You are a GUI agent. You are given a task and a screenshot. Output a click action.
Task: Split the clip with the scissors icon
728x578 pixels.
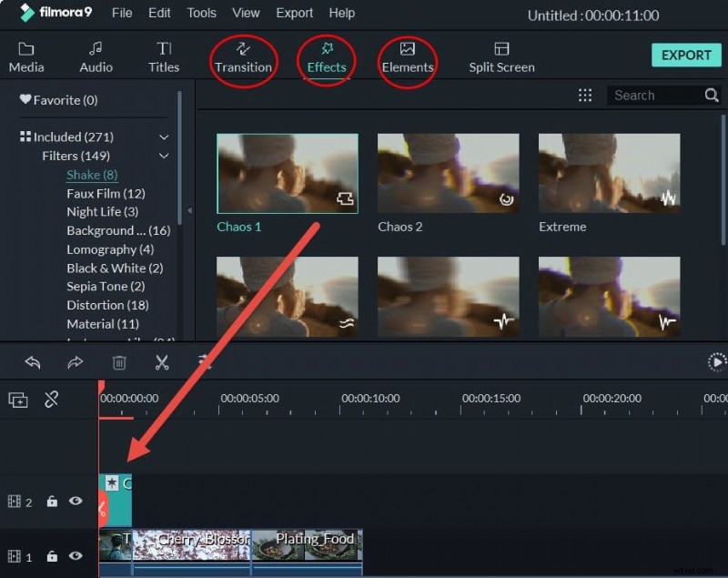[x=162, y=362]
